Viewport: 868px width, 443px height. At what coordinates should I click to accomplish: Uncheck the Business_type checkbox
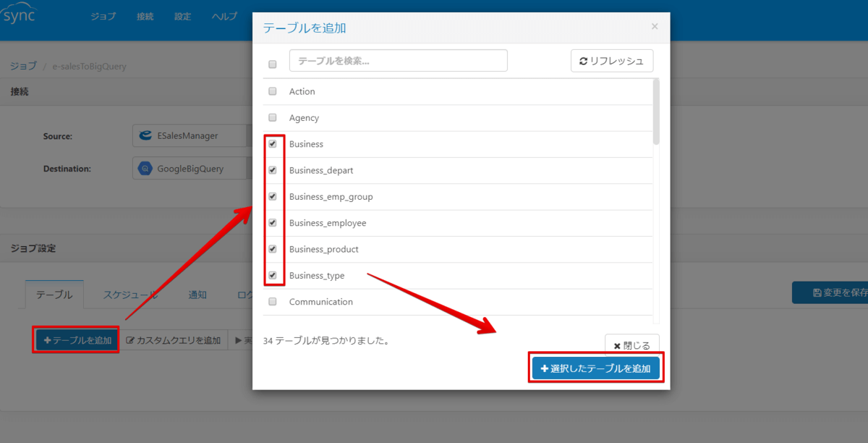(x=273, y=275)
